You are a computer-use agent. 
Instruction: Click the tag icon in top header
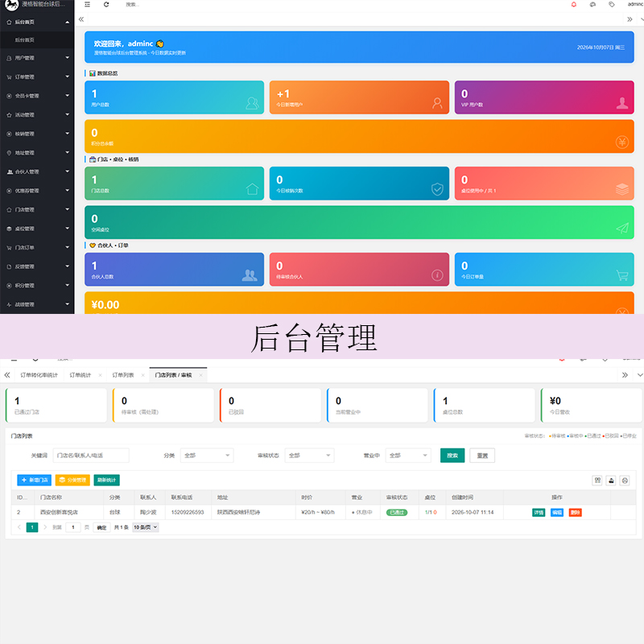(612, 5)
